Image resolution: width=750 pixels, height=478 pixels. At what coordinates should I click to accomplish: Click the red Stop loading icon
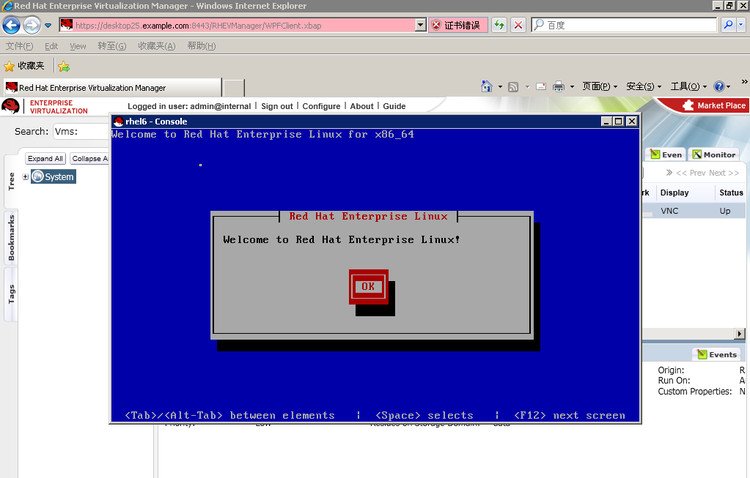coord(518,25)
